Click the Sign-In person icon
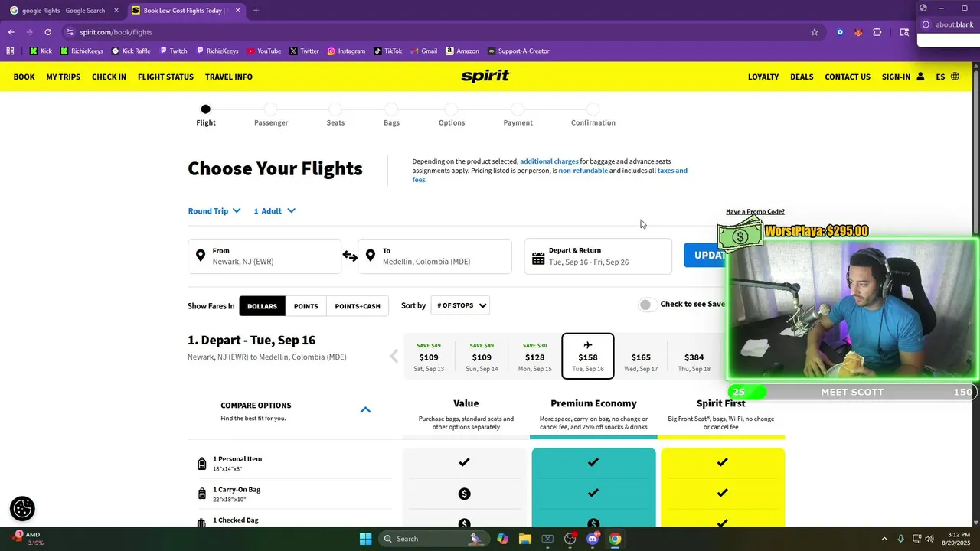 (x=920, y=77)
